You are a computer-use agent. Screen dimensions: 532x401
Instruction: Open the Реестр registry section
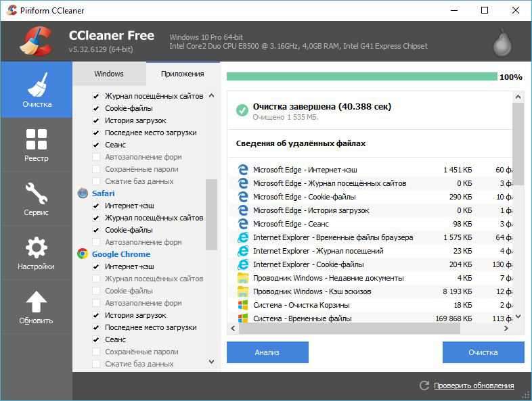click(37, 145)
